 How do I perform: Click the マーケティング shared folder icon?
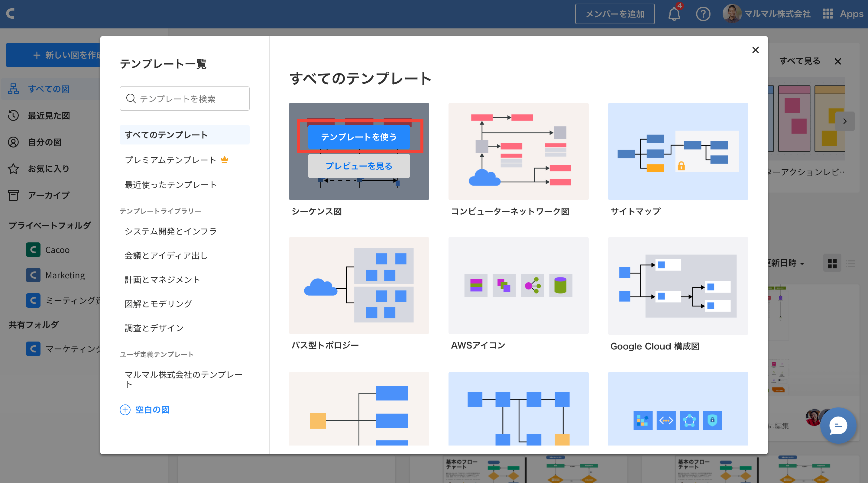click(x=33, y=349)
